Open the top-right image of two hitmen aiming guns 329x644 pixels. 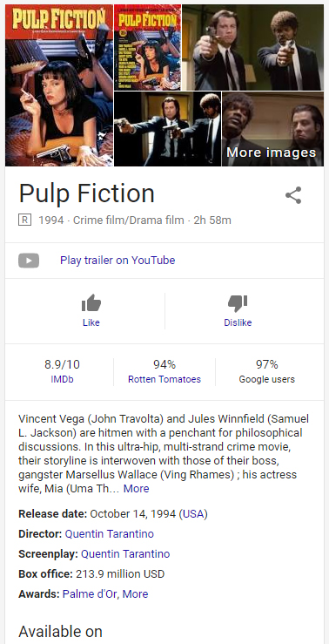click(x=252, y=47)
